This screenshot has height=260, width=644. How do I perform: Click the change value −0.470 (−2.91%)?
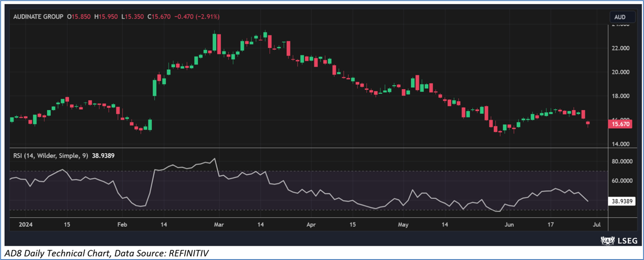click(196, 17)
